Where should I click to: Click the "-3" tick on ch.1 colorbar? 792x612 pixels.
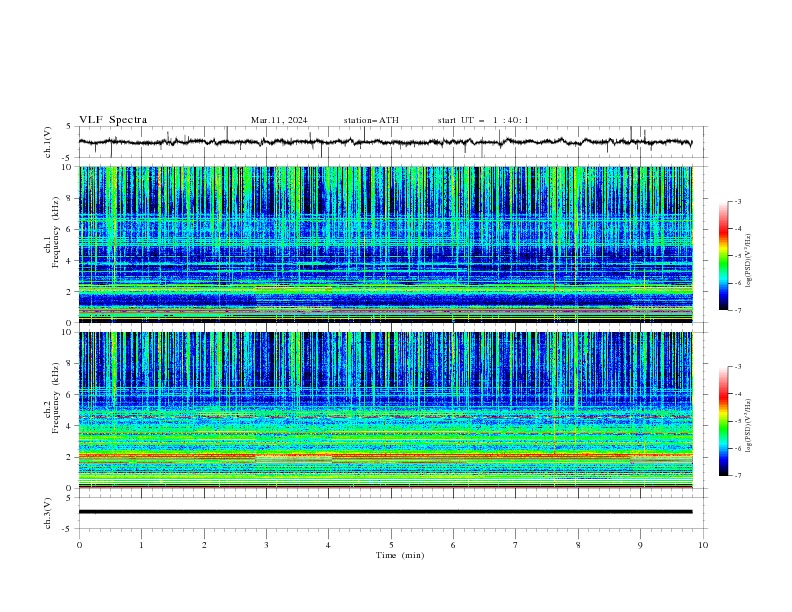point(738,201)
